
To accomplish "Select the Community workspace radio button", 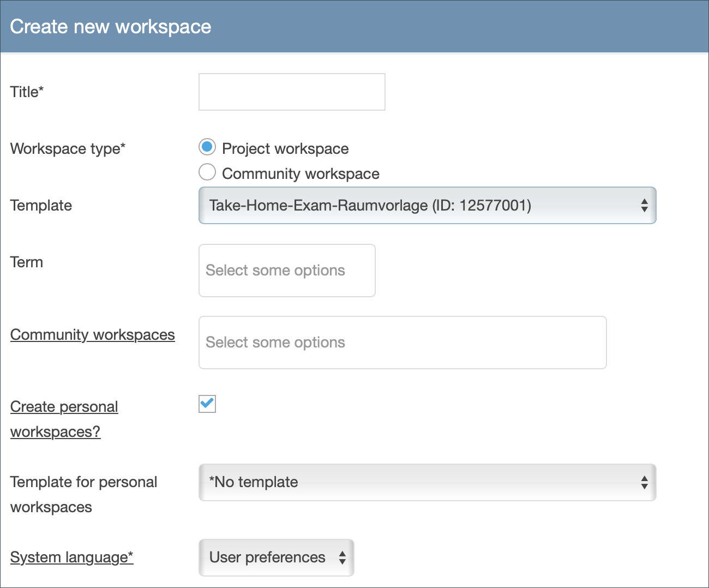I will pyautogui.click(x=207, y=172).
